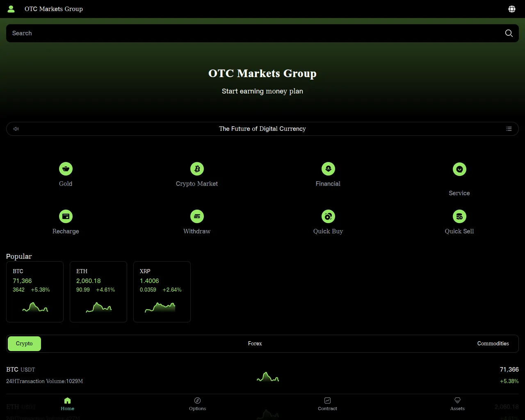
Task: Select the Quick Buy icon
Action: pos(328,217)
